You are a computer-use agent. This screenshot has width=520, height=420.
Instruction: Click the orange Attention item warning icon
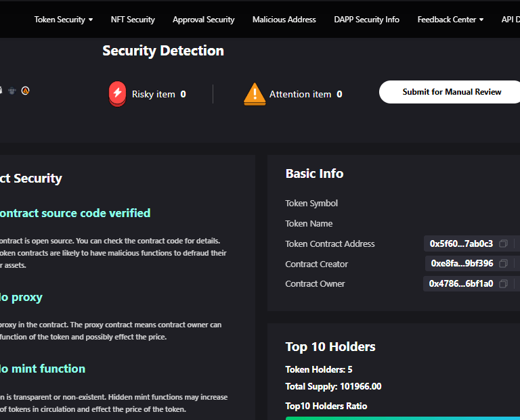click(255, 94)
